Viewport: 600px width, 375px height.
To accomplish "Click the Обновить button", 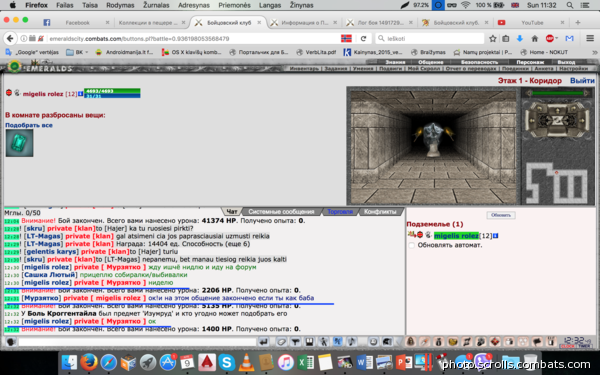I will pos(501,215).
